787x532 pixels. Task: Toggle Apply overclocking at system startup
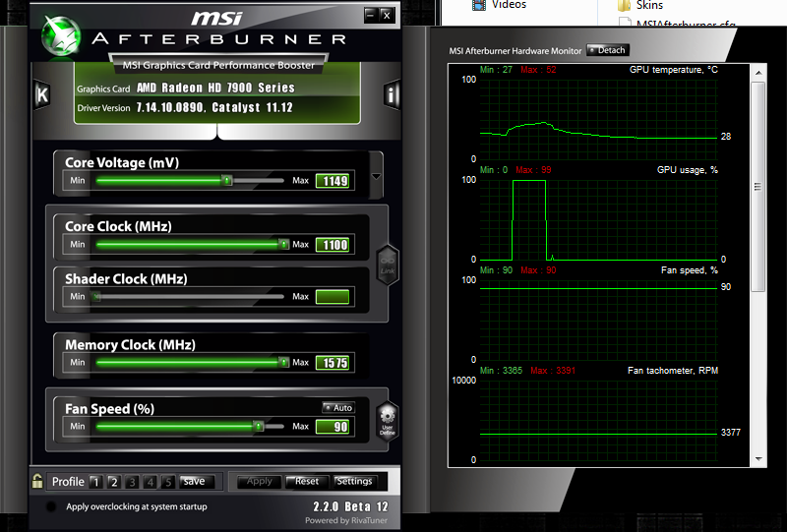[51, 506]
